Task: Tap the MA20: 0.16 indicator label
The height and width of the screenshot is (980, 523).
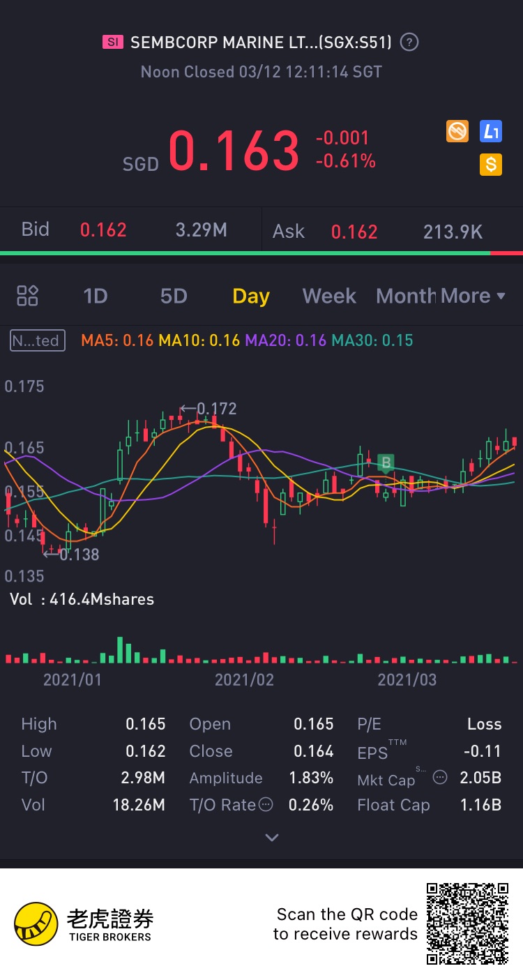Action: tap(286, 340)
